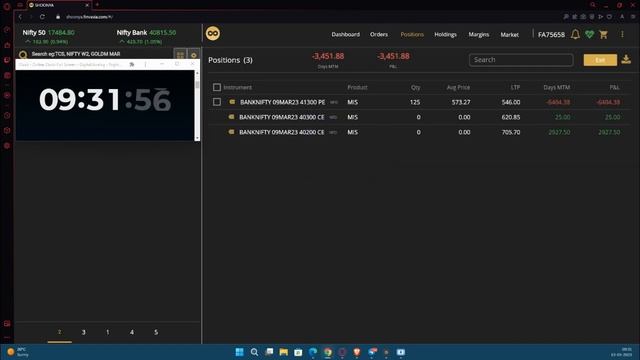
Task: Click the extension puzzle icon in clock window
Action: pyautogui.click(x=132, y=64)
